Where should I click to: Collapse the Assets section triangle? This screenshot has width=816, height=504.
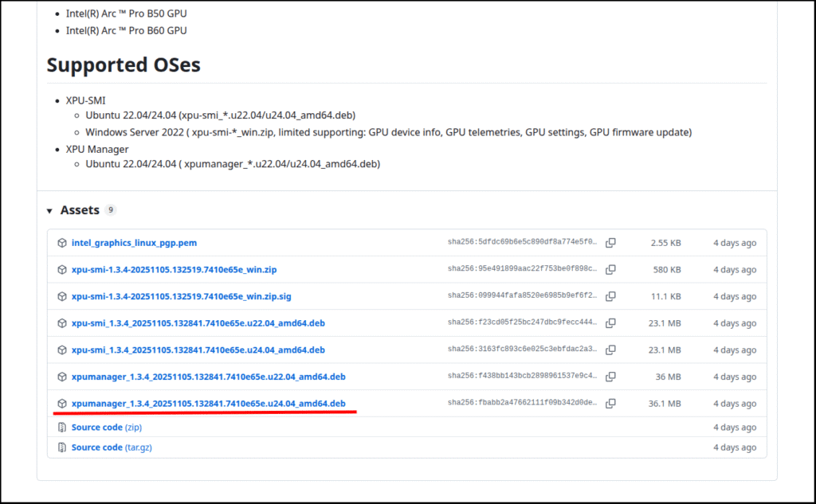[x=49, y=211]
